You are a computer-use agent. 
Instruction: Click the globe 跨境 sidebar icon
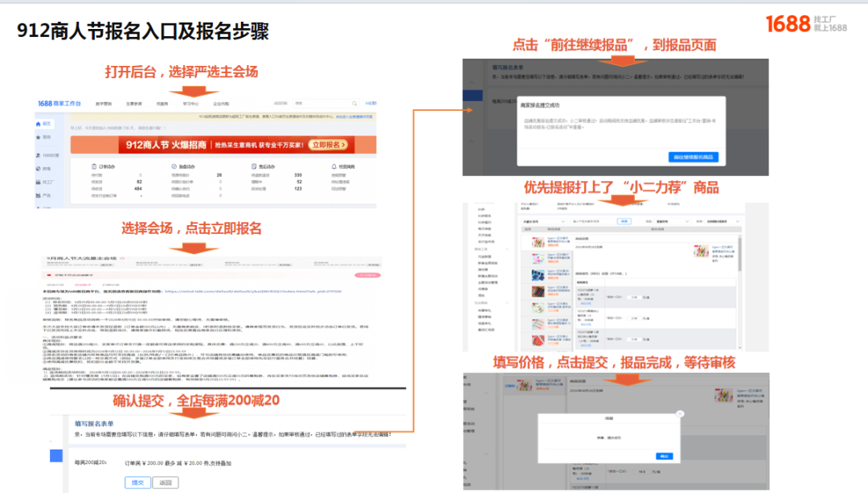coord(39,168)
